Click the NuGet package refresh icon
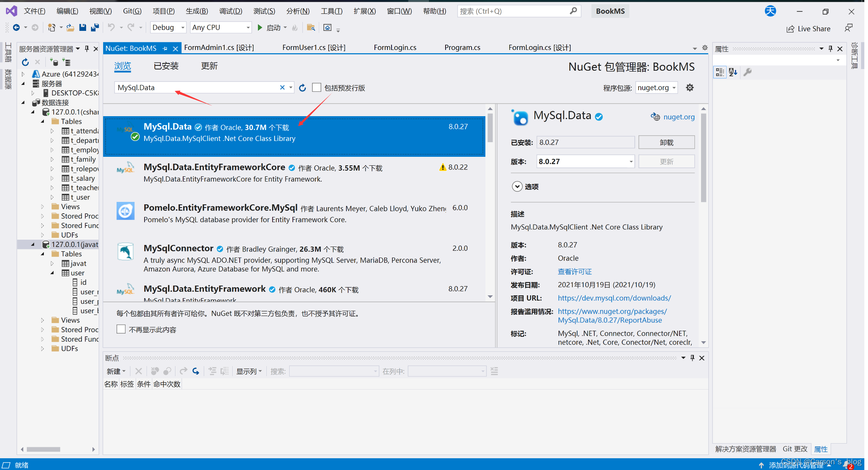Screen dimensions: 868x470 [x=303, y=88]
